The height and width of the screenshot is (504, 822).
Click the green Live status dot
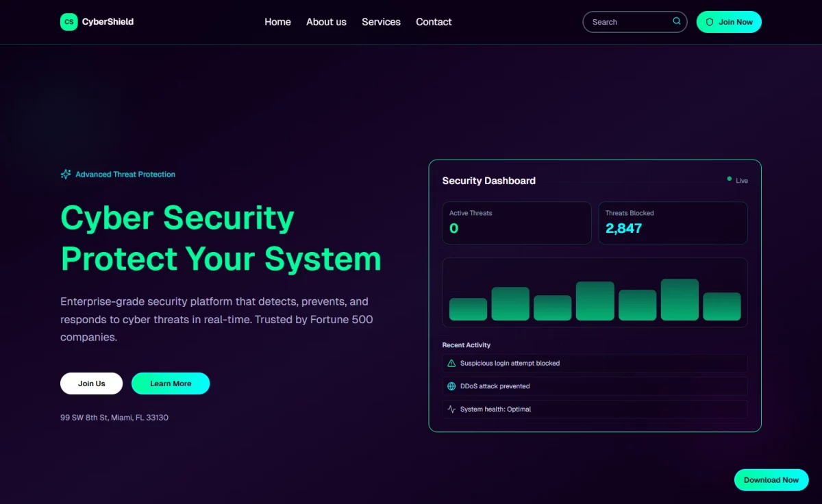(x=729, y=178)
